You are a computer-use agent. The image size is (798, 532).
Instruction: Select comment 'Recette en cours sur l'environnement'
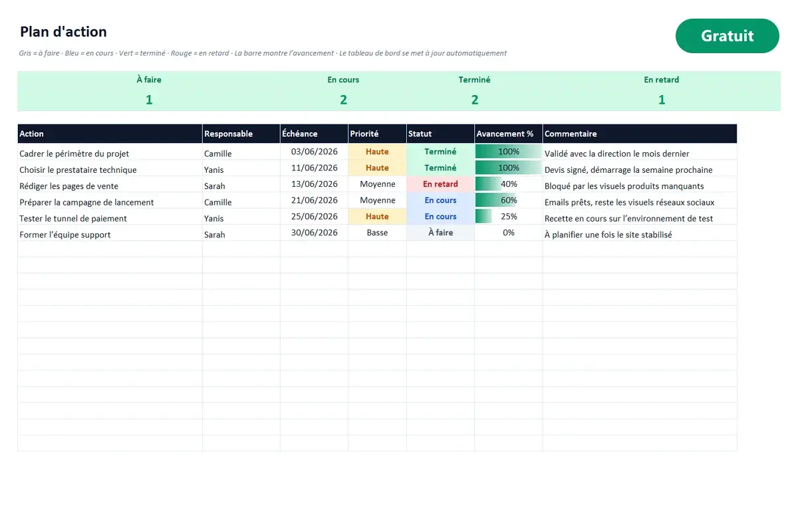tap(640, 217)
